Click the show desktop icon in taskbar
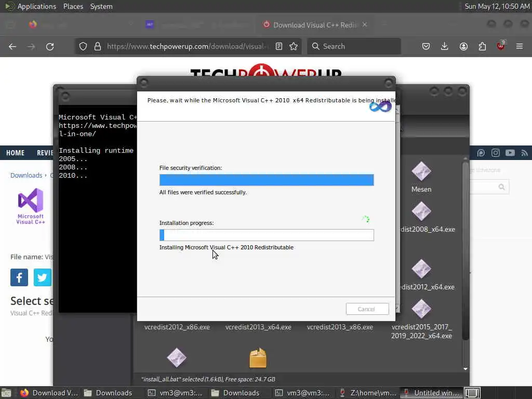The image size is (532, 399). (6, 393)
